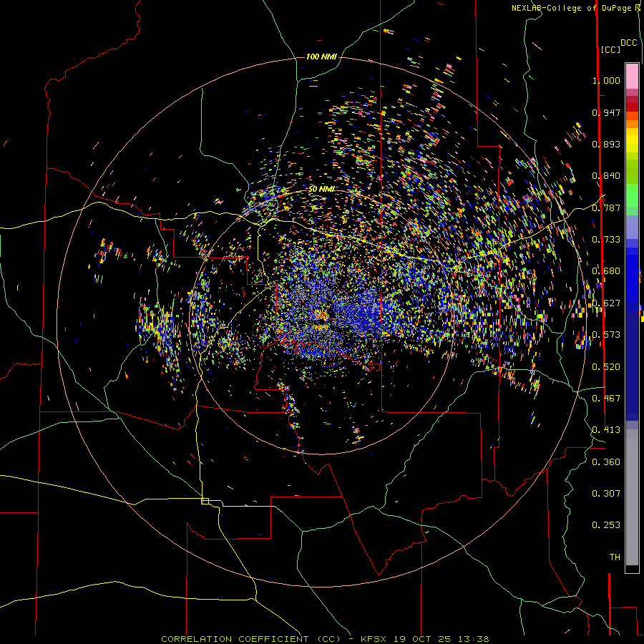Select the "DCC" label above the legend
Viewport: 644px width, 644px height.
click(628, 42)
